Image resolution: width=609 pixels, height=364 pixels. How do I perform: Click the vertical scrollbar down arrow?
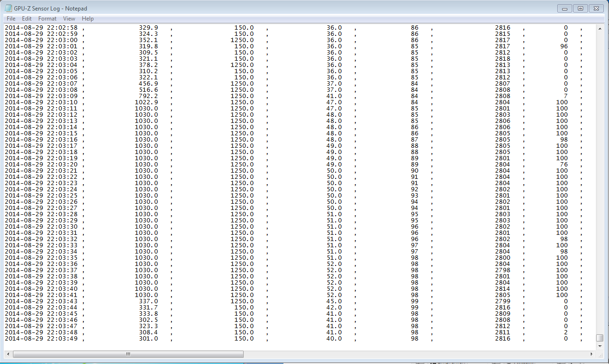(599, 347)
